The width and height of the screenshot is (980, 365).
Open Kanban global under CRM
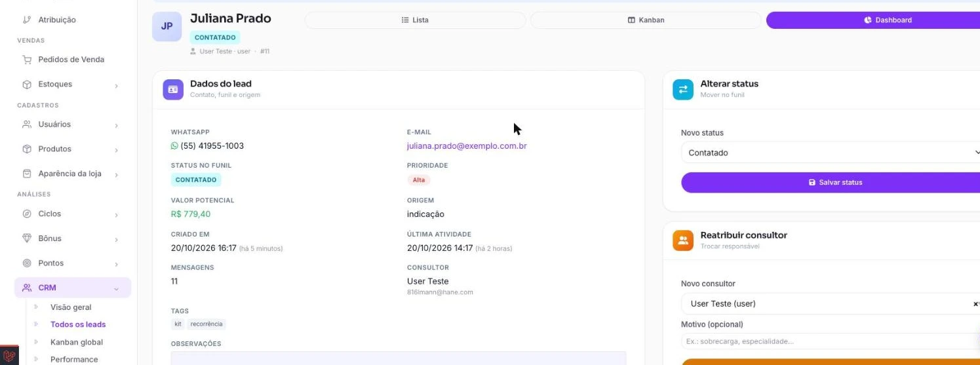(x=77, y=342)
